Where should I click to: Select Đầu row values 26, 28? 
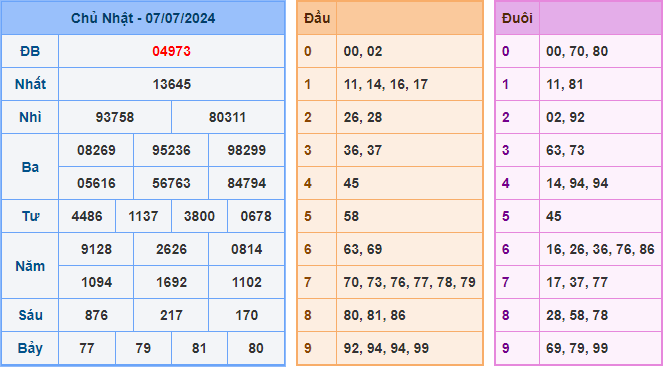point(363,117)
